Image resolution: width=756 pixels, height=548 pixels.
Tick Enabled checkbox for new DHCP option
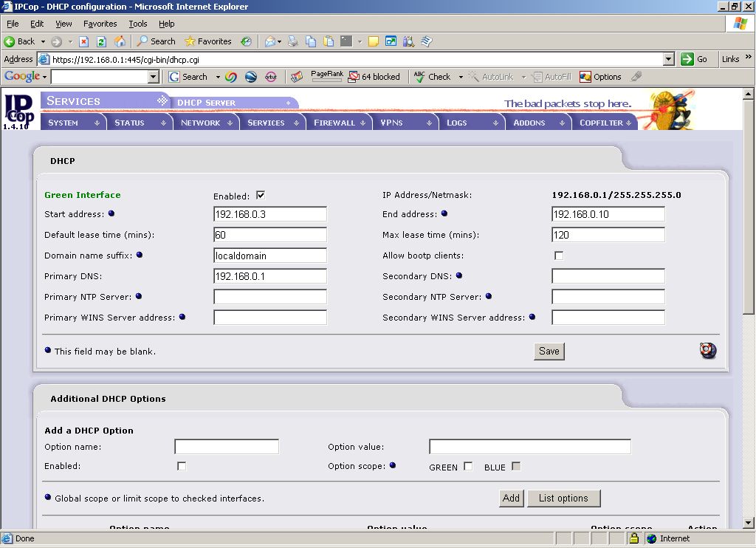click(x=182, y=466)
